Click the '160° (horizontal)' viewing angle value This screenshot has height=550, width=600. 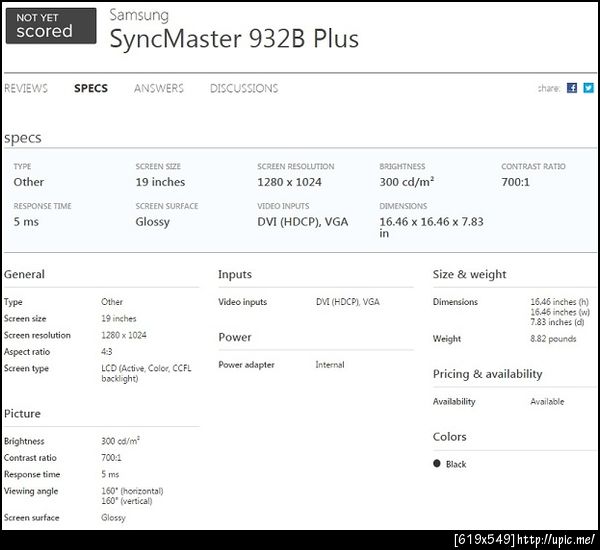tap(132, 491)
